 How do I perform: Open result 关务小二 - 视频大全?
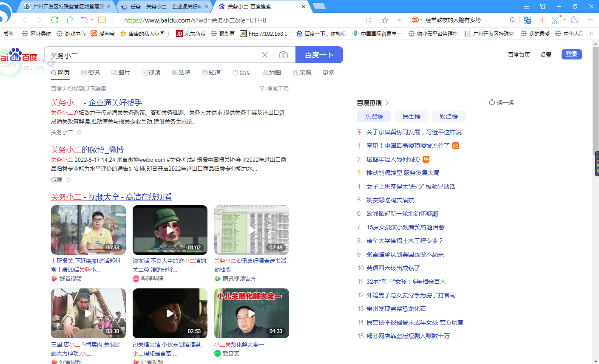tap(111, 197)
